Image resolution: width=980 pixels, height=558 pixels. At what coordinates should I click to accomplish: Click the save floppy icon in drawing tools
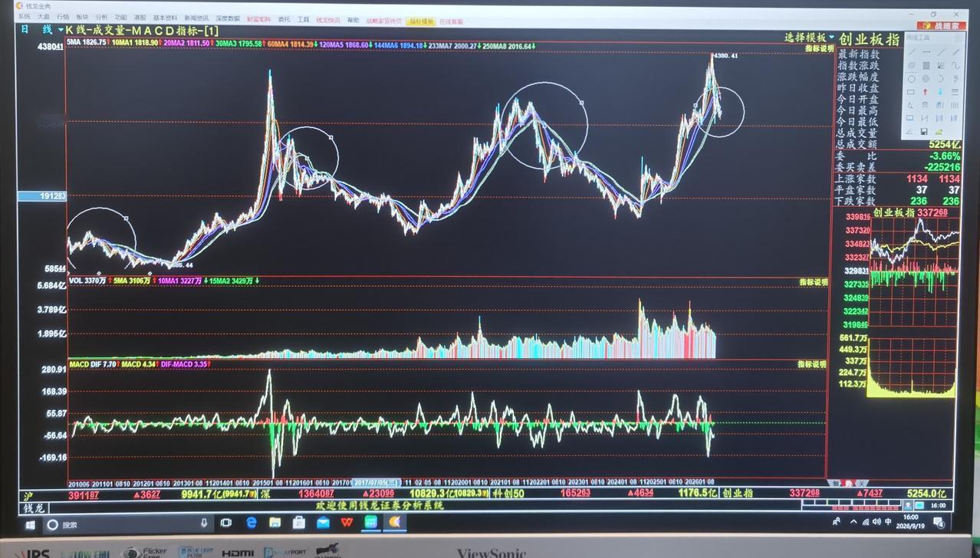pyautogui.click(x=924, y=131)
